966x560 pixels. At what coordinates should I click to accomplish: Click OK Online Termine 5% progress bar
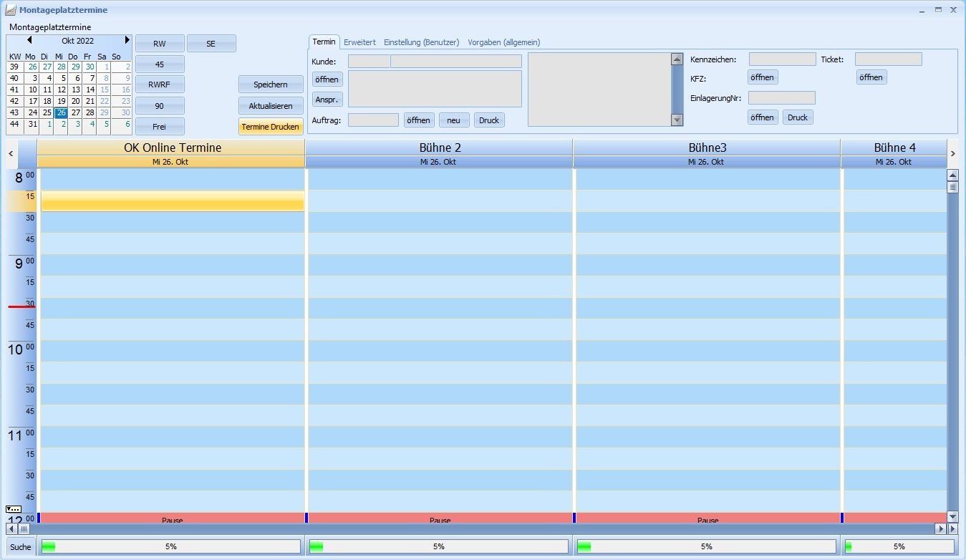170,546
